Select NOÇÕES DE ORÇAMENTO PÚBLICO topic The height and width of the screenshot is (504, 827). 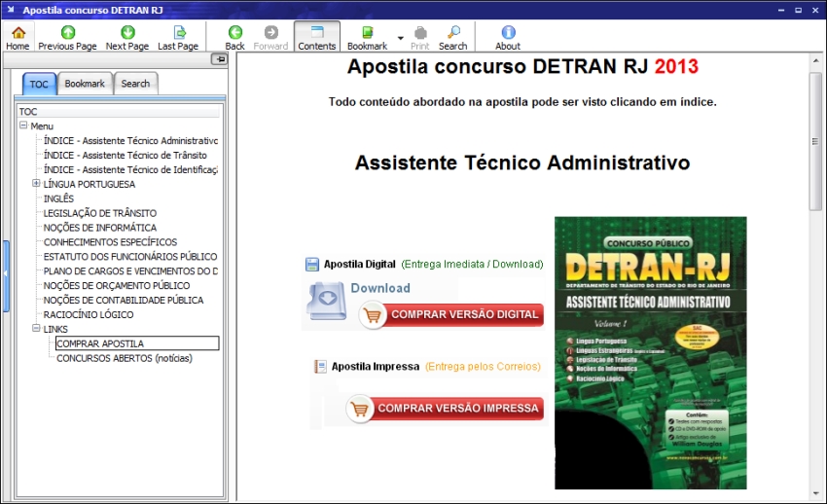click(x=117, y=286)
